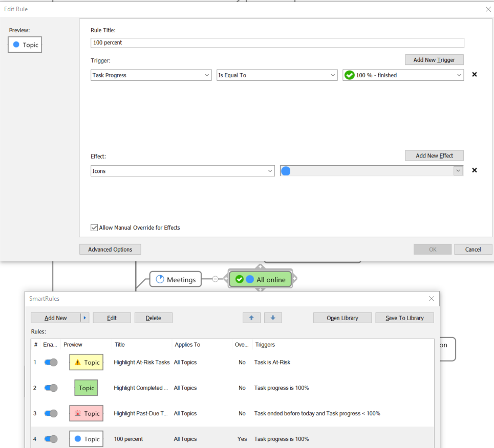Screen dimensions: 494x448
Task: Click the Add New Trigger button
Action: (434, 60)
